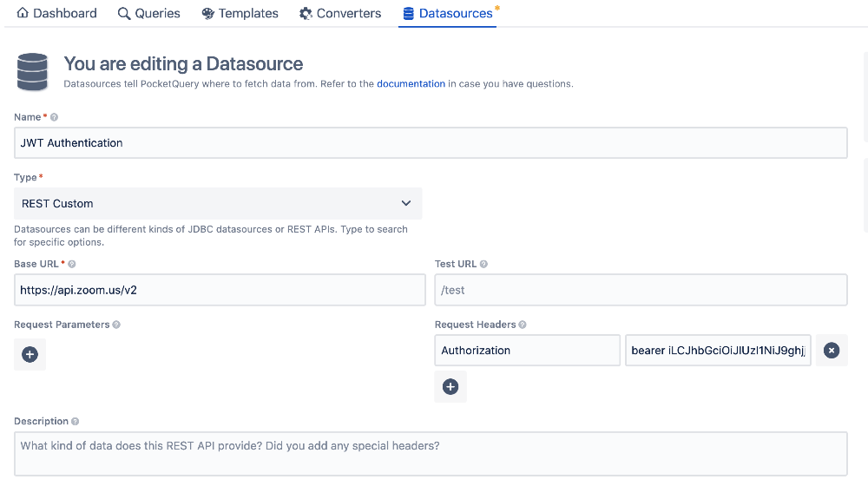Click the large datasource database icon
Image resolution: width=868 pixels, height=486 pixels.
(x=33, y=72)
